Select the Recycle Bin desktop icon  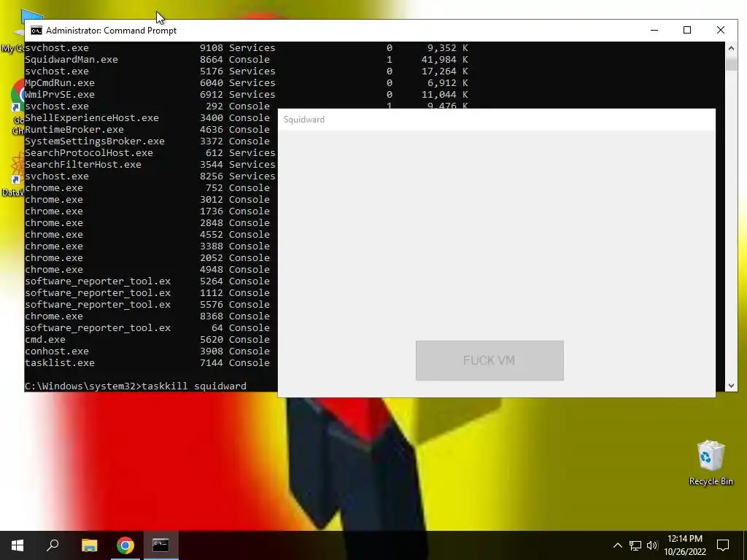click(x=711, y=463)
